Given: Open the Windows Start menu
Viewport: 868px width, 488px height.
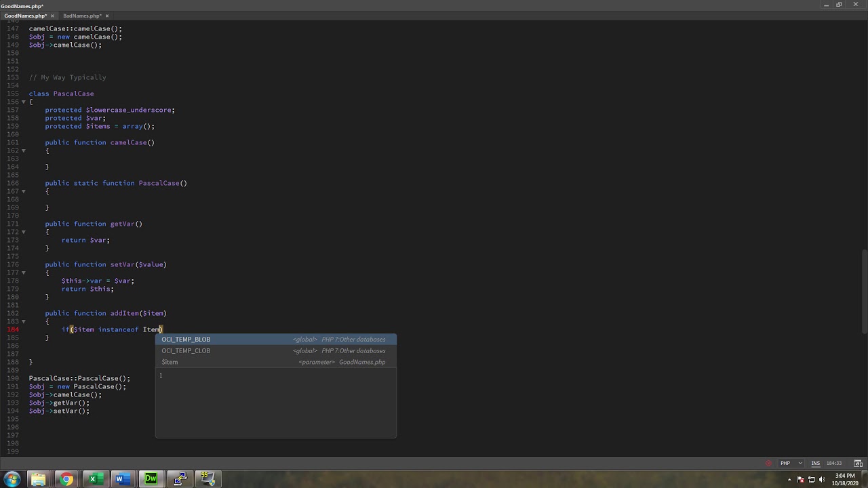Looking at the screenshot, I should 12,479.
